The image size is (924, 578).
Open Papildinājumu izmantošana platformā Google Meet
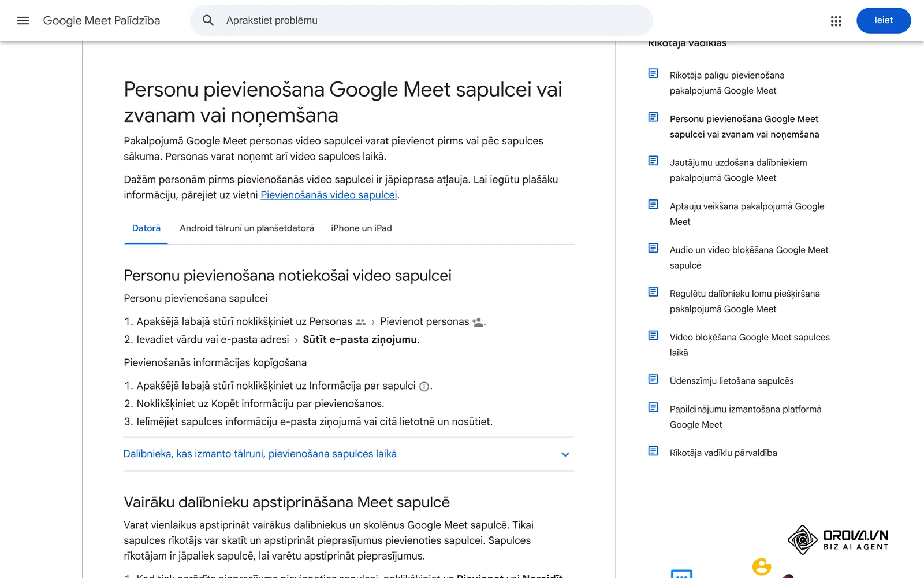pos(746,417)
